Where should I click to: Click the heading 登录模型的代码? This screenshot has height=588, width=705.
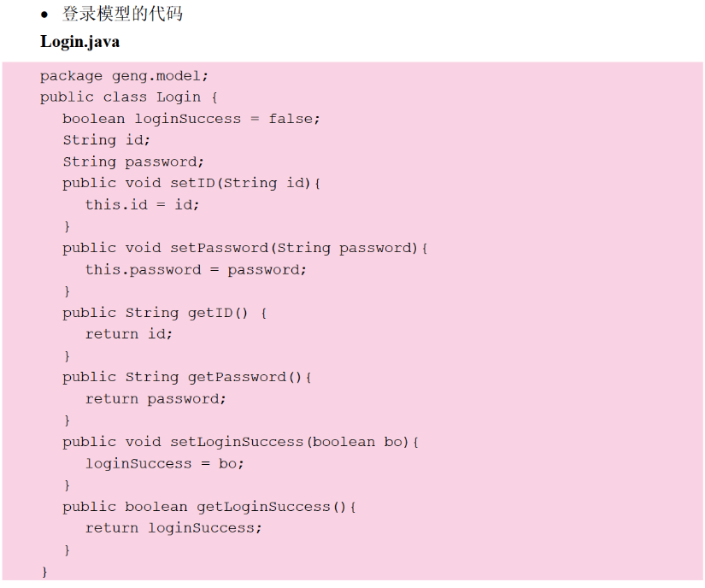pyautogui.click(x=122, y=14)
